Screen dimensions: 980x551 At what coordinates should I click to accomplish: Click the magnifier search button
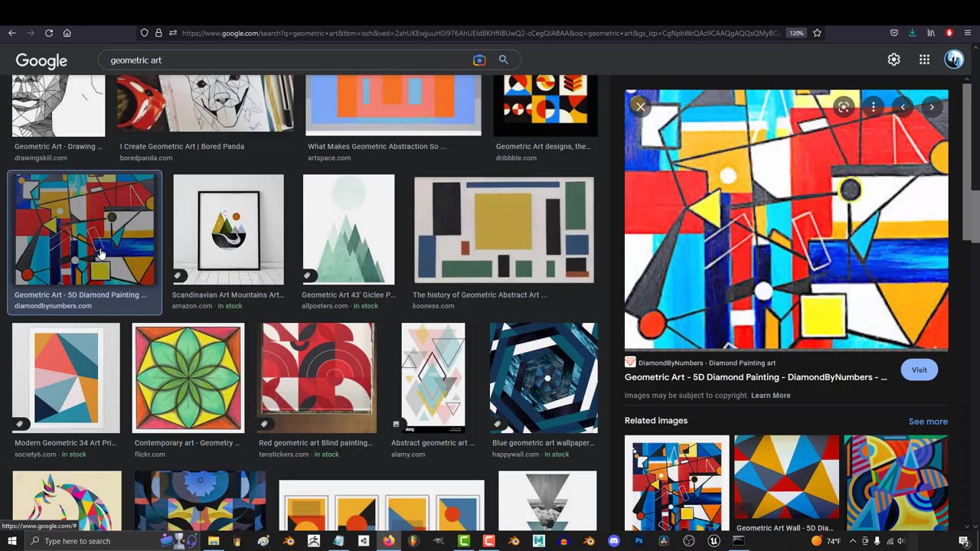(x=503, y=60)
